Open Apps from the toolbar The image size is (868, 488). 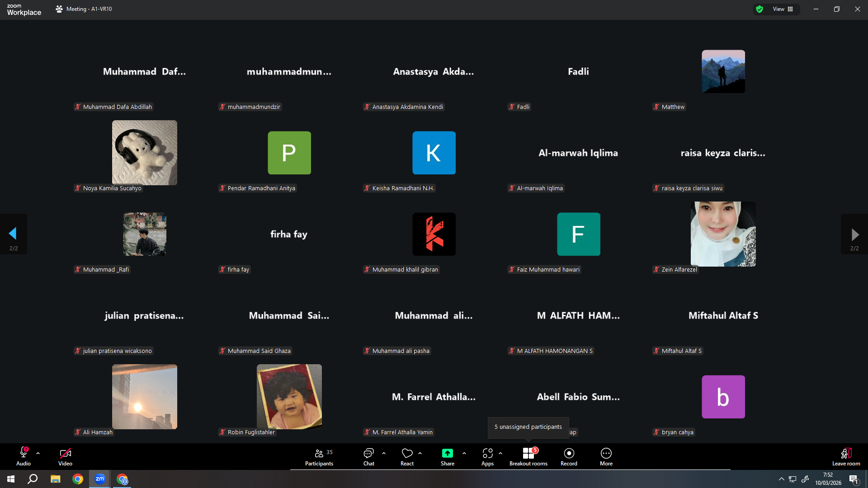pos(487,457)
